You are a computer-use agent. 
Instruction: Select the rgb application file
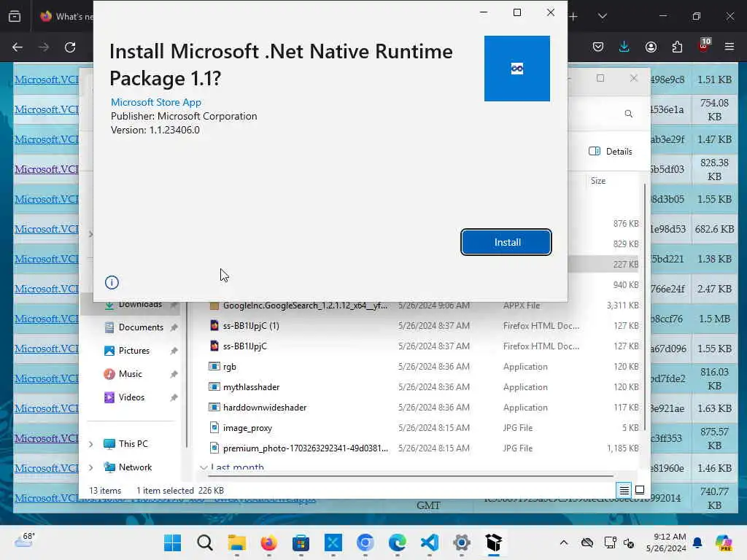423,367
